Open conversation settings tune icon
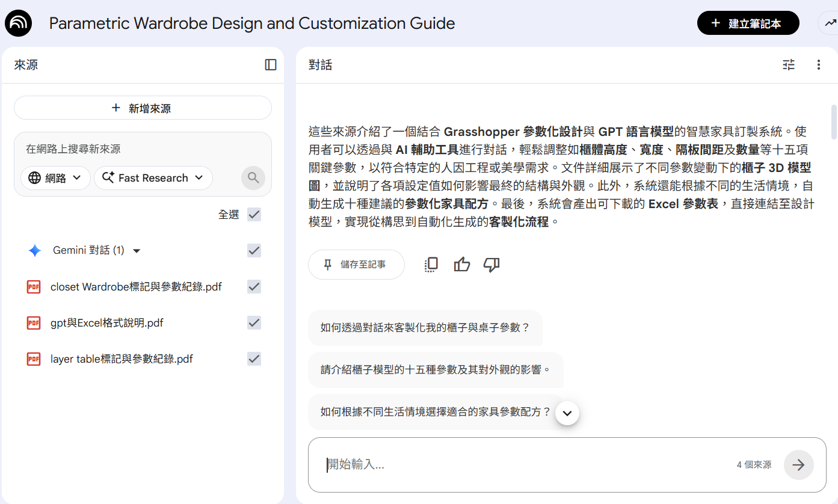Viewport: 838px width, 504px height. (x=789, y=65)
